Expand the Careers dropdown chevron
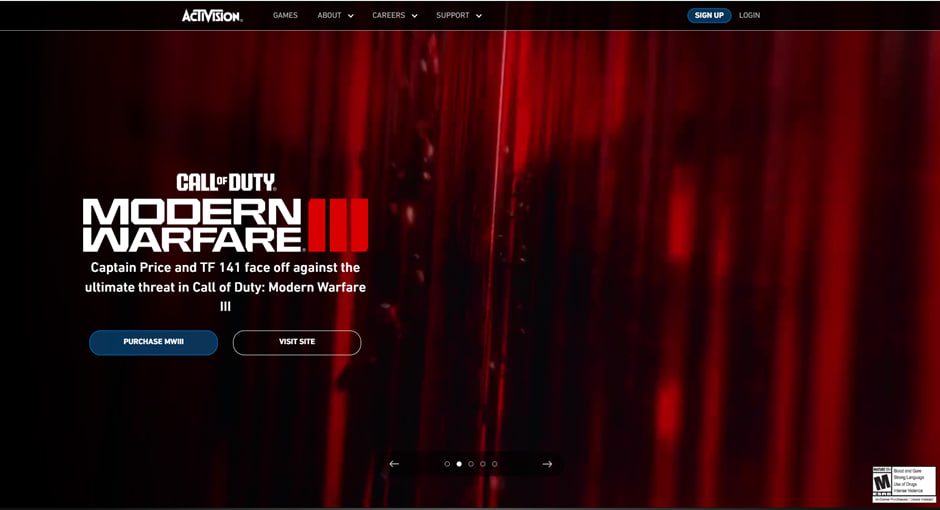940x510 pixels. pos(414,16)
